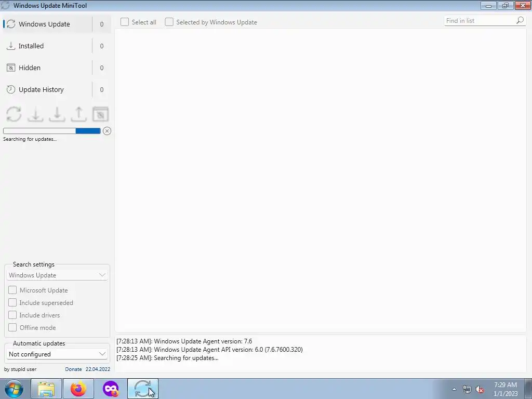Open the Installed updates section
The height and width of the screenshot is (399, 532).
coord(57,46)
